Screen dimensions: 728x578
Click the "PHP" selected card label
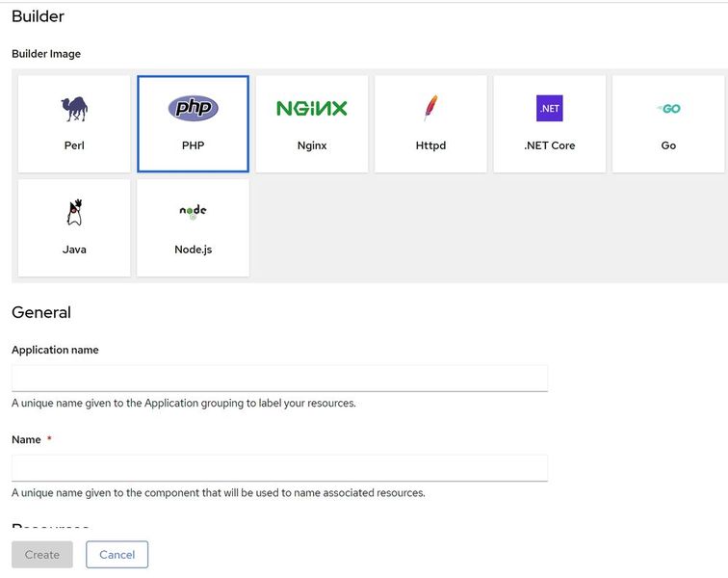[x=193, y=145]
